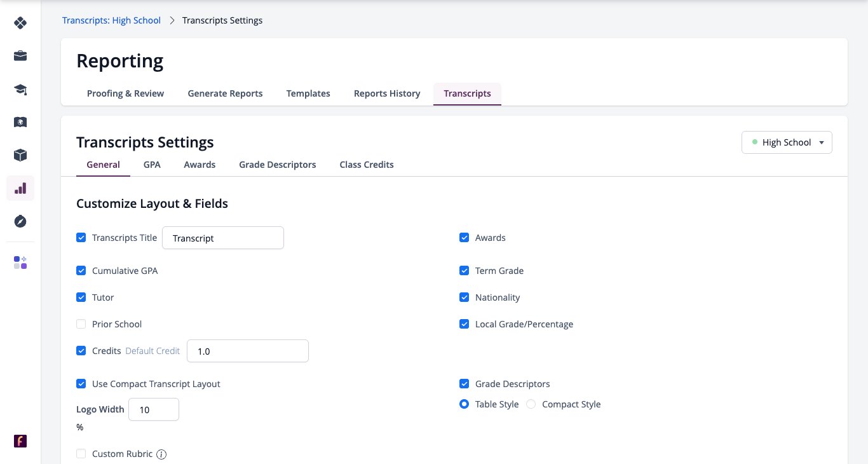Uncheck the Tutor checkbox
The image size is (868, 464).
click(x=81, y=297)
